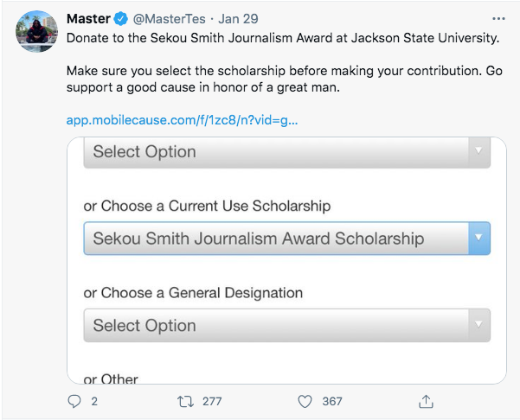Viewport: 520px width, 420px height.
Task: Click the like count 367
Action: tap(331, 401)
